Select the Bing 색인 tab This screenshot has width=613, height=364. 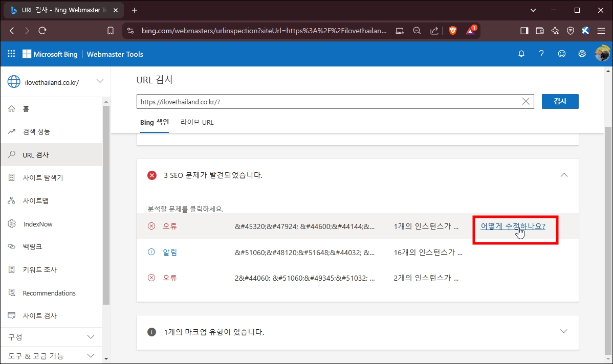154,122
